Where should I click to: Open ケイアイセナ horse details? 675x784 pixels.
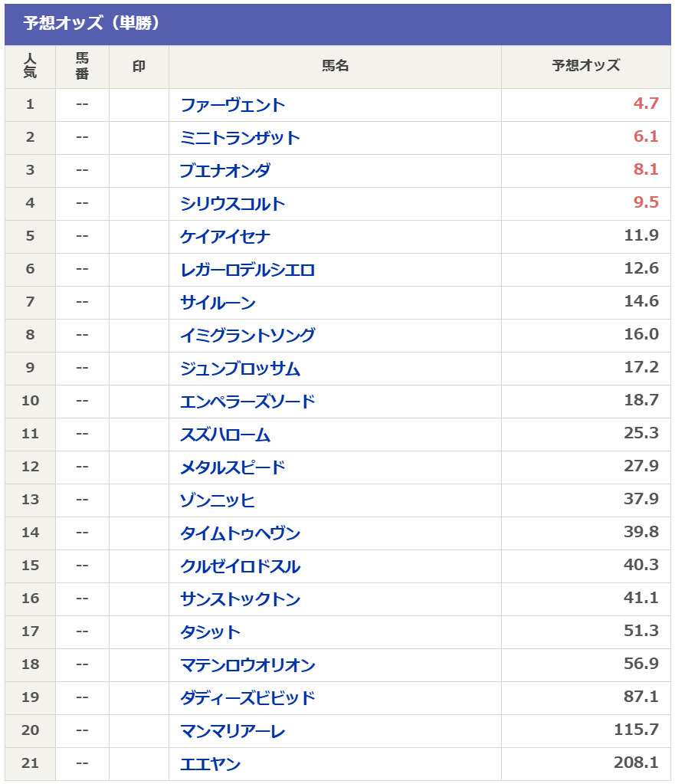coord(224,237)
